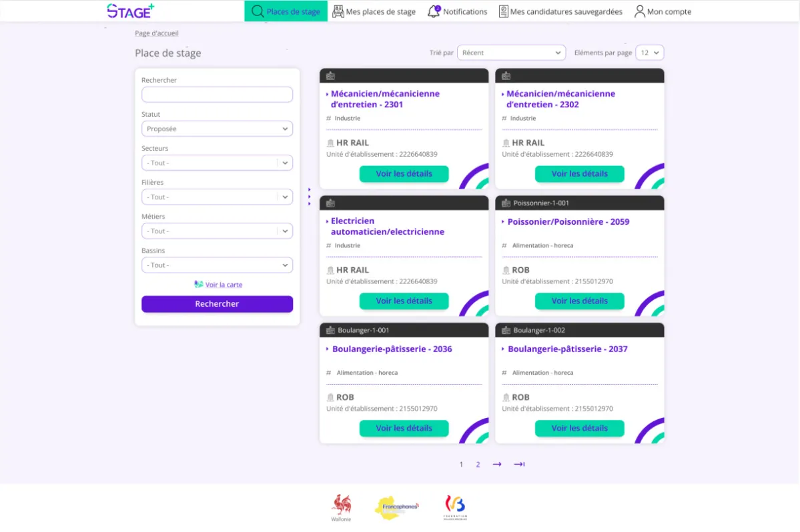Click Voir les détails for Poissonier/Poisonnière - 2059
The height and width of the screenshot is (532, 800).
tap(579, 301)
